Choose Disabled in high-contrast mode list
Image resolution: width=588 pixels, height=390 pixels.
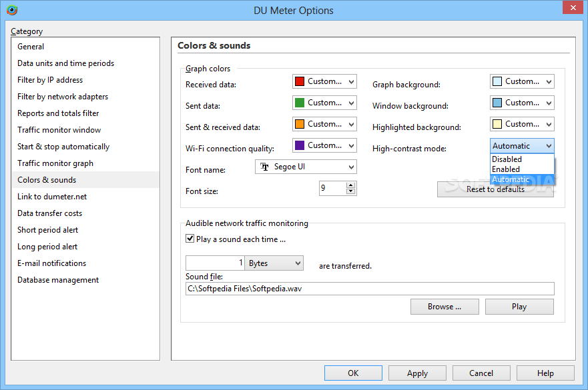pos(522,159)
